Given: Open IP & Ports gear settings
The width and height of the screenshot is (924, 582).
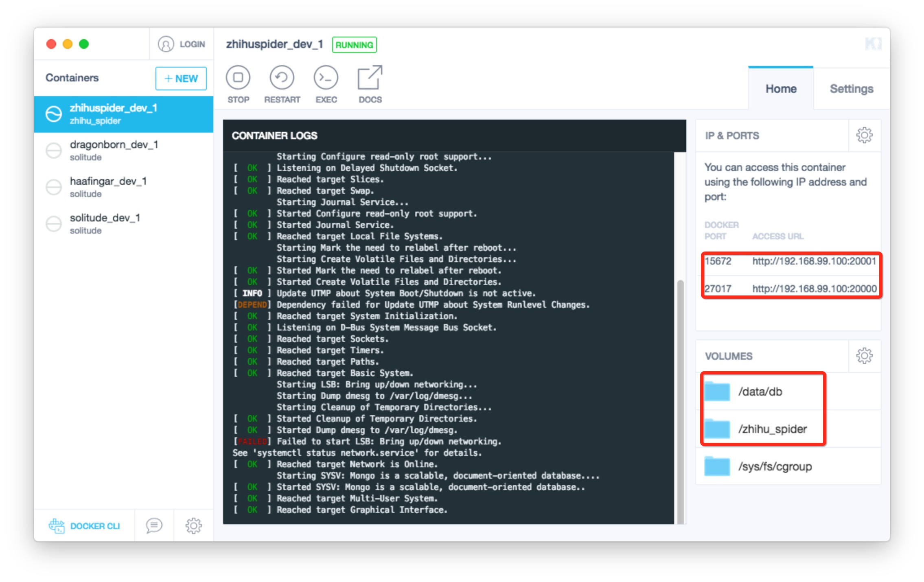Looking at the screenshot, I should [864, 136].
